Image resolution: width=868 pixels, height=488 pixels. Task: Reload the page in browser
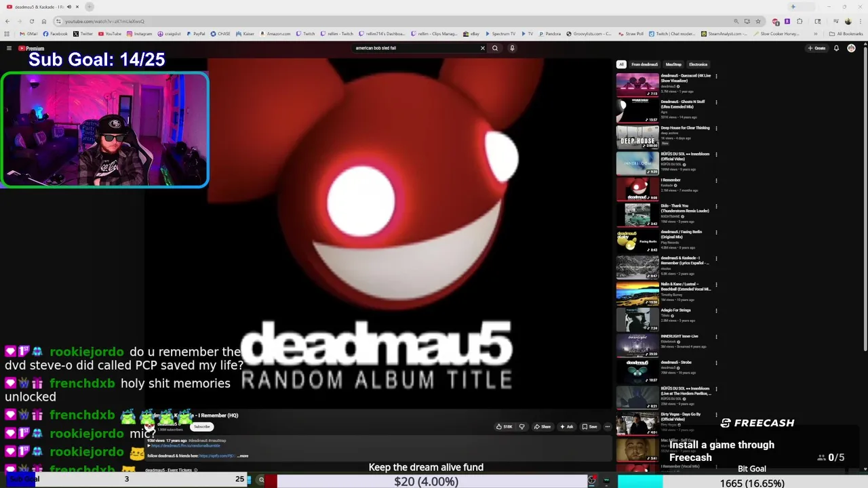pos(31,21)
